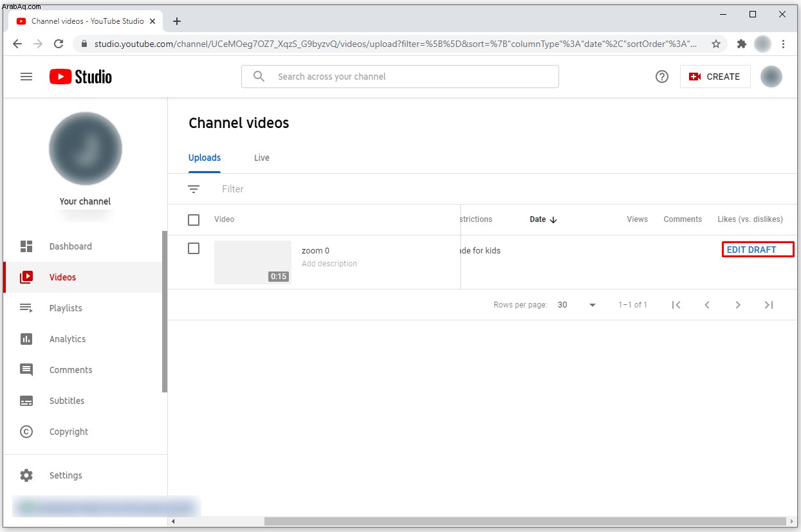Screen dimensions: 801x532
Task: Open browser extensions puzzle icon
Action: click(742, 44)
